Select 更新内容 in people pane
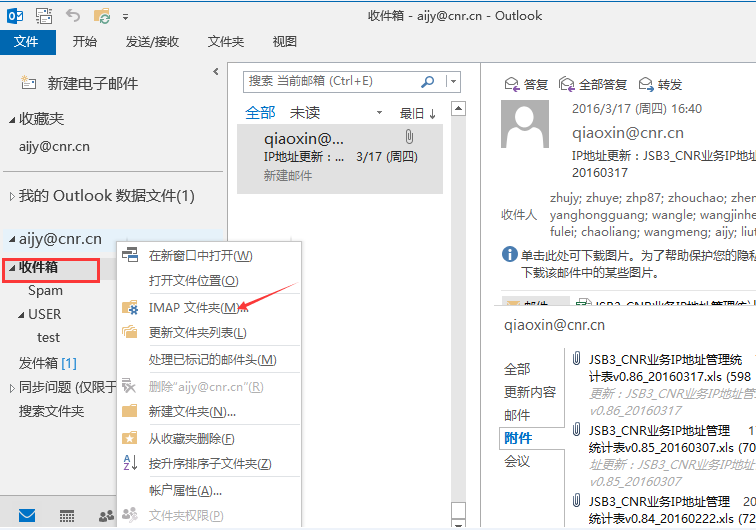Image resolution: width=756 pixels, height=530 pixels. pos(530,393)
